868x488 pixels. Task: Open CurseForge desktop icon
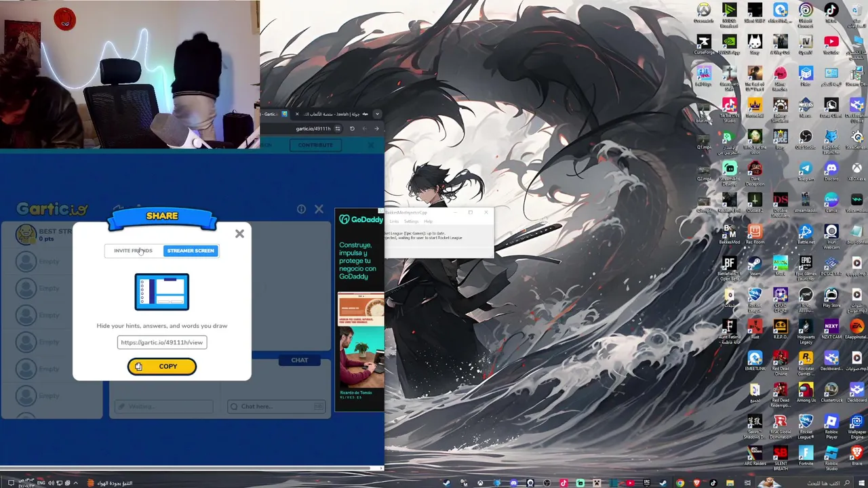point(704,45)
